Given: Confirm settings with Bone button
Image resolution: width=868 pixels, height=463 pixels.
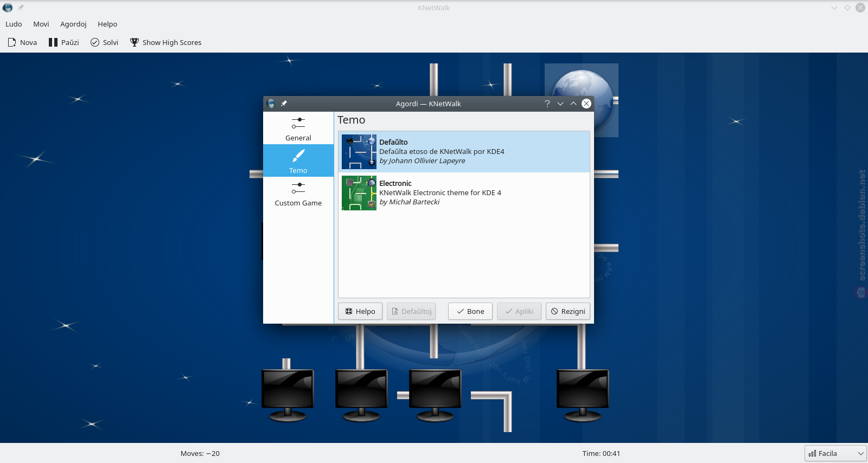Looking at the screenshot, I should (470, 311).
